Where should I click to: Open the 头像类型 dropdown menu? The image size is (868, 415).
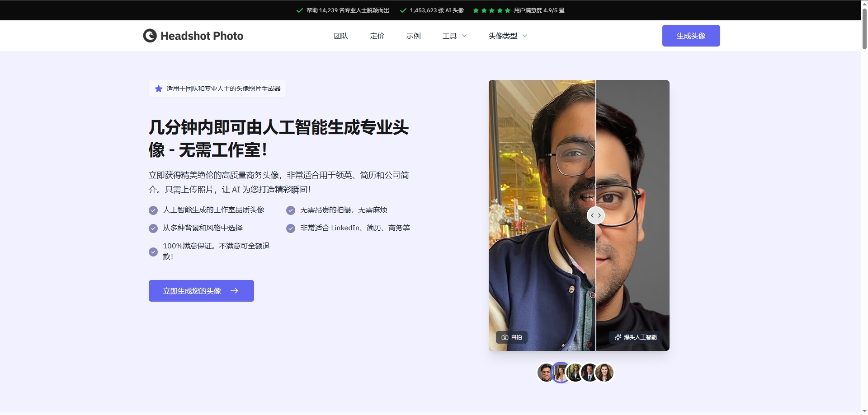point(507,36)
